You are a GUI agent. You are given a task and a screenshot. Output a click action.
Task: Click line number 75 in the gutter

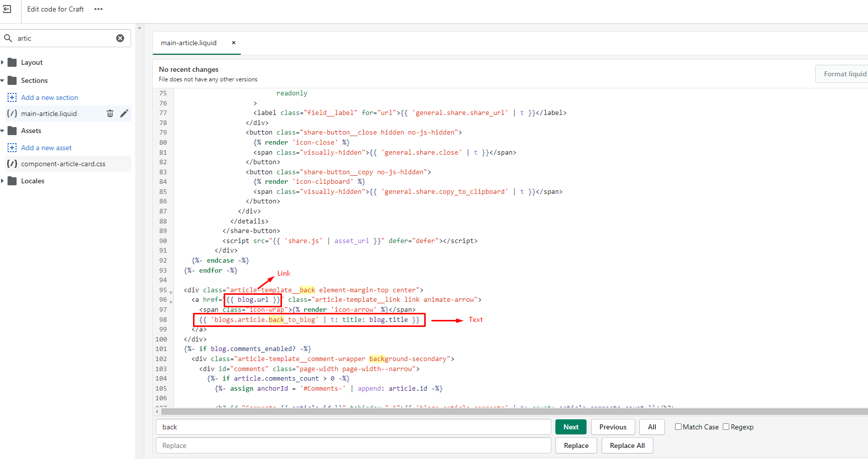tap(163, 93)
